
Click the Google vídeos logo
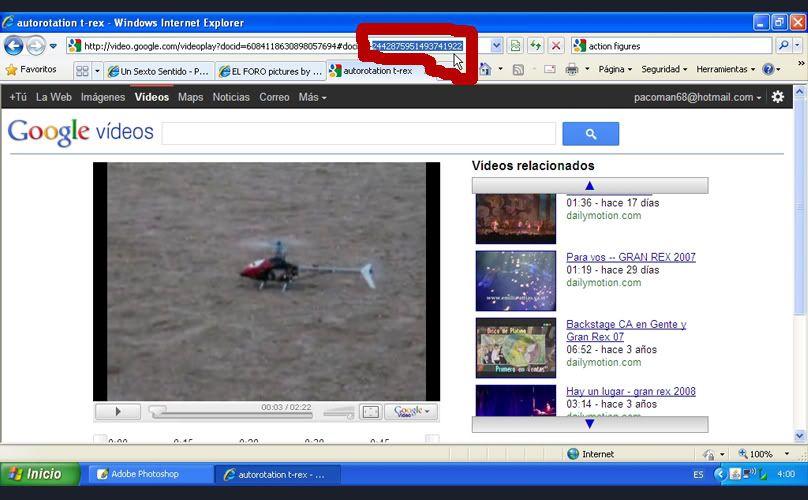[x=81, y=132]
